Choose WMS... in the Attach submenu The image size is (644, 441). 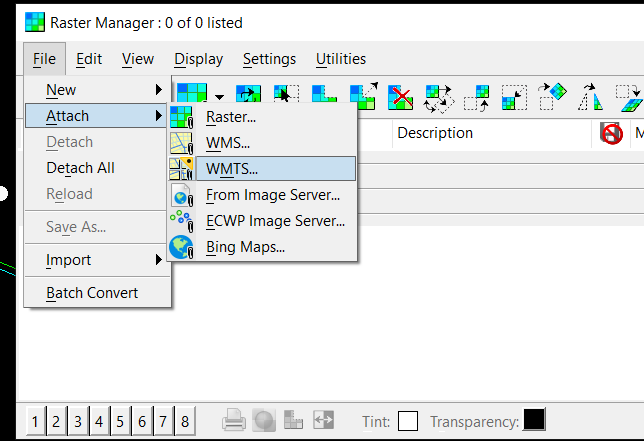[262, 143]
